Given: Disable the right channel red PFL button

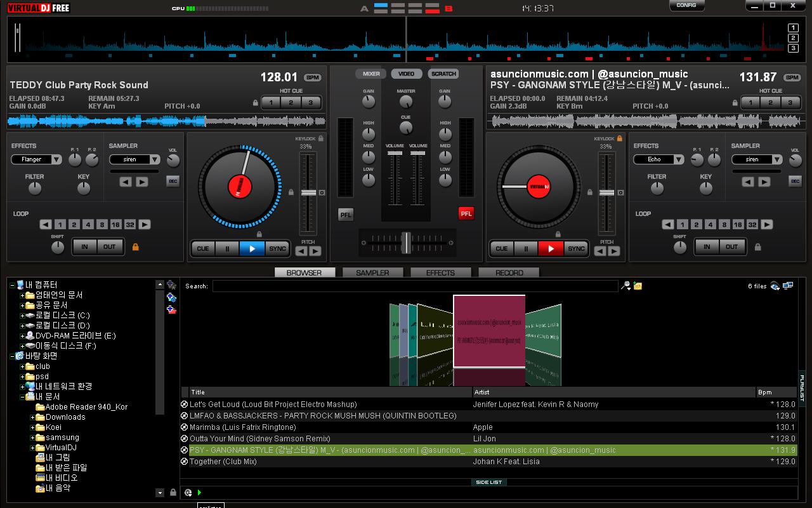Looking at the screenshot, I should (x=466, y=214).
